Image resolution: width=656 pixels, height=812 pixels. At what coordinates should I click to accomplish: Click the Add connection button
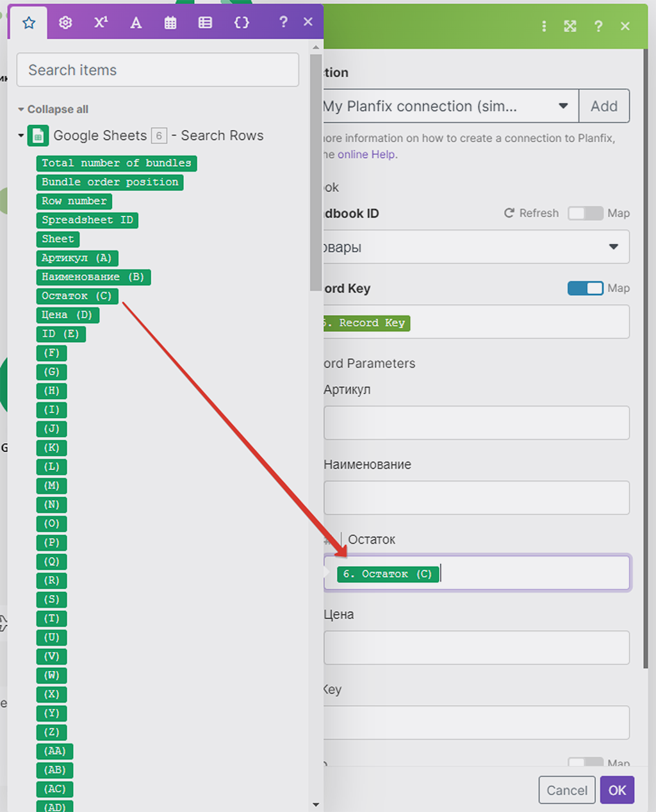[x=604, y=106]
